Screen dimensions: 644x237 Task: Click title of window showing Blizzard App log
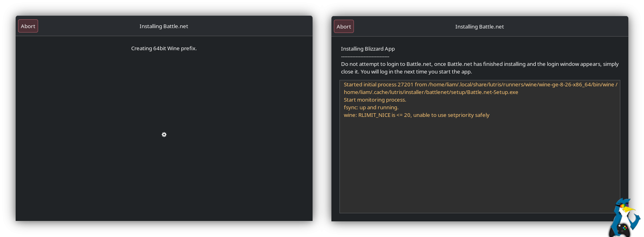pos(479,27)
